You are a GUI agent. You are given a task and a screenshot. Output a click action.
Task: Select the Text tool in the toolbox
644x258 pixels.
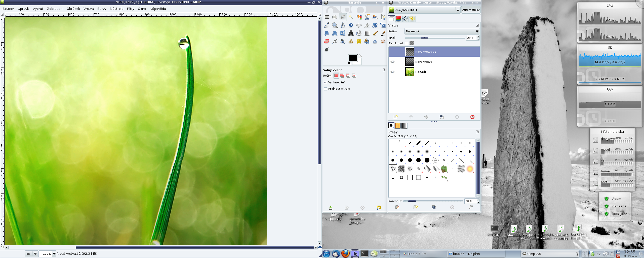pyautogui.click(x=351, y=33)
